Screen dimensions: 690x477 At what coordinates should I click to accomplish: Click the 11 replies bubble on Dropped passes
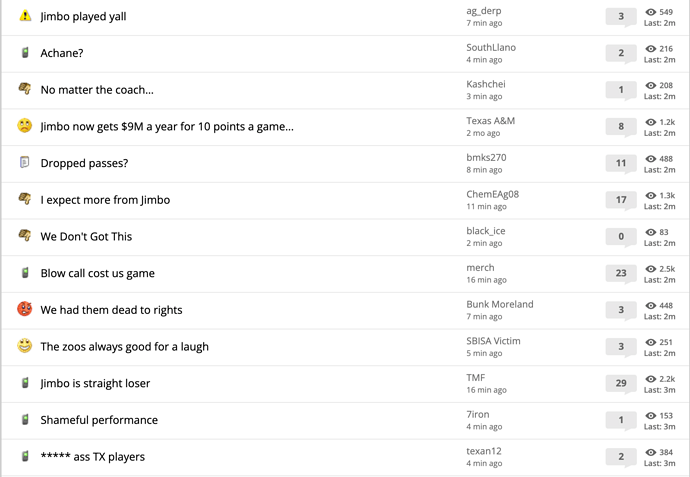[621, 163]
